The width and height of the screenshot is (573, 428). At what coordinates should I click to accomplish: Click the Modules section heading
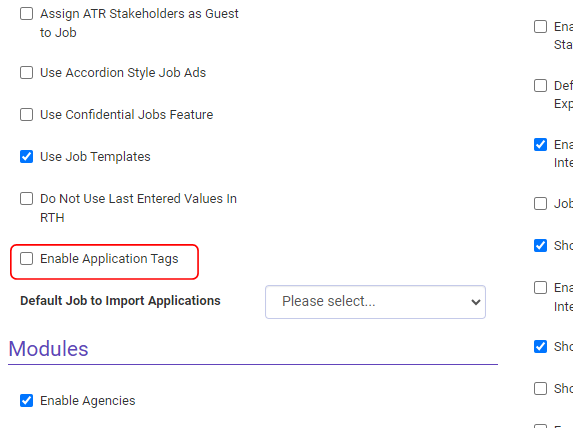[x=48, y=349]
